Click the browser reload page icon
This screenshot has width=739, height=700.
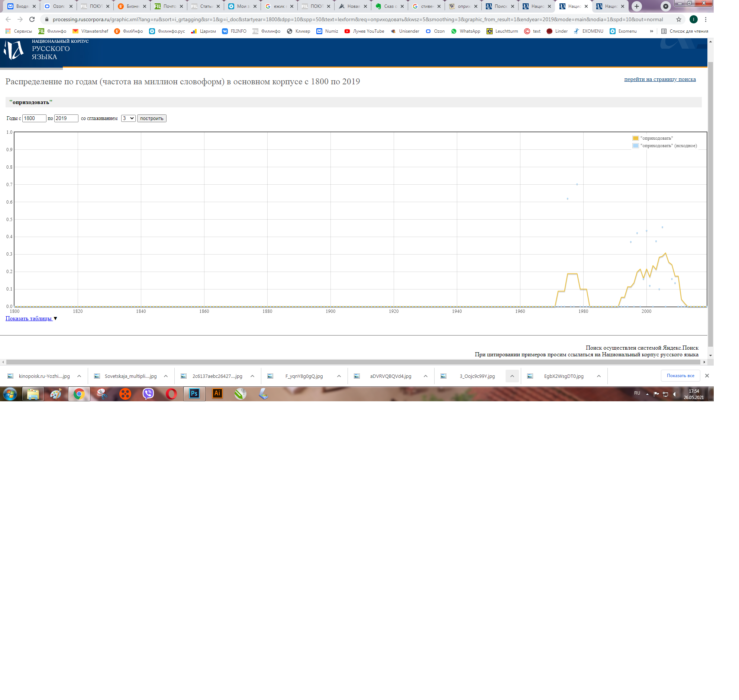[x=32, y=19]
